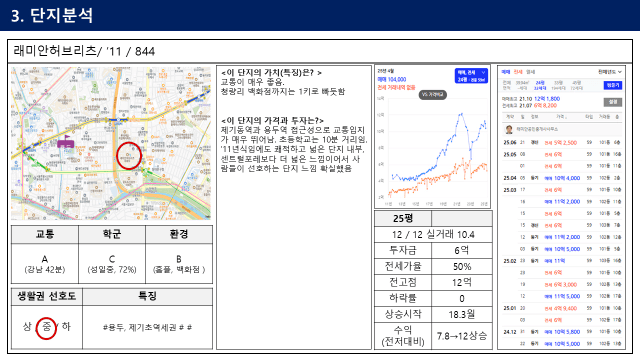Click the 매매 104,000 label above the chart
Image resolution: width=640 pixels, height=360 pixels.
point(391,80)
